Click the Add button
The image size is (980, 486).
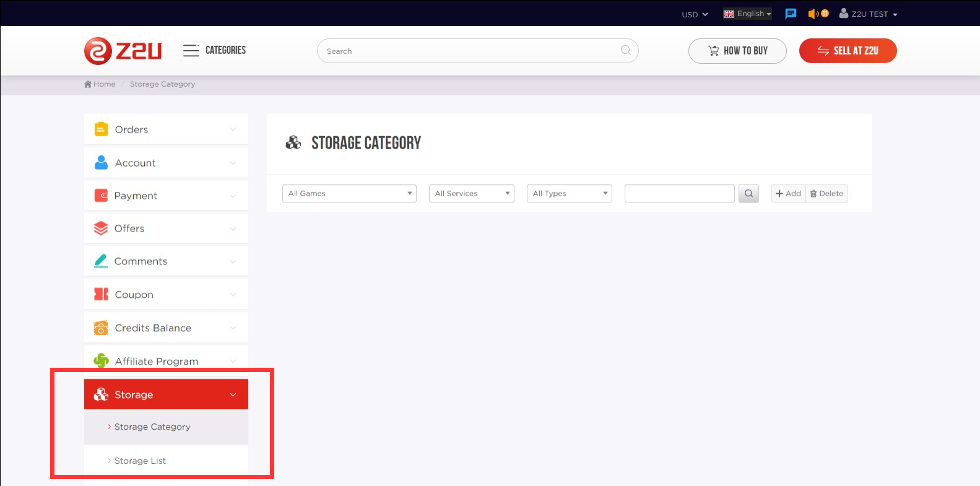788,194
